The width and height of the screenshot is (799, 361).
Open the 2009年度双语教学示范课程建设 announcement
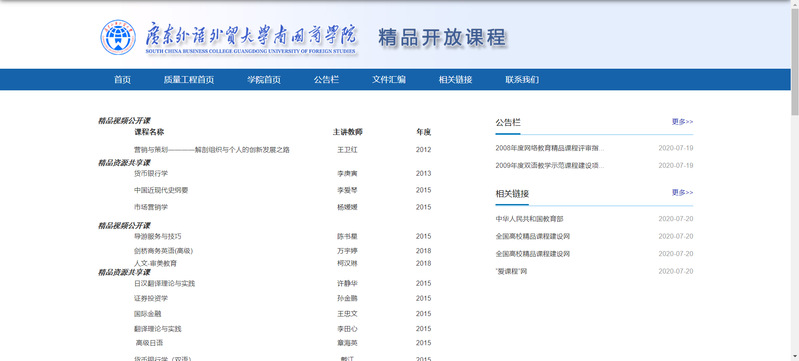click(550, 166)
